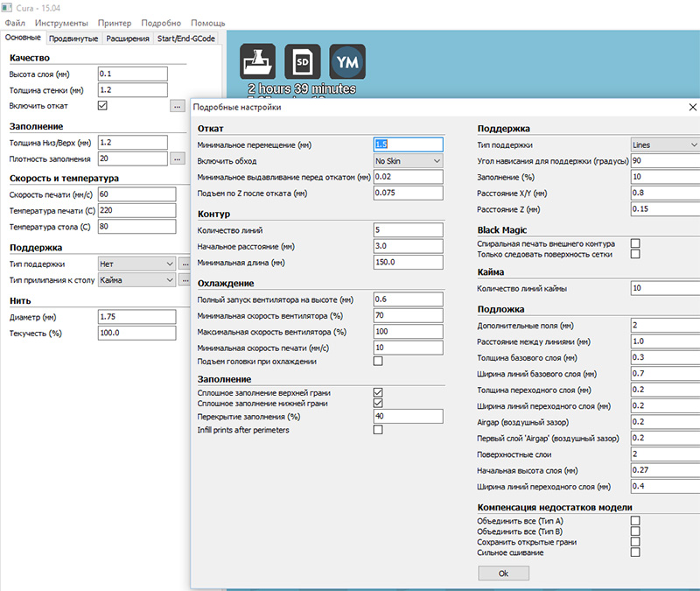
Task: Close the Подробные настройки dialog
Action: pos(692,107)
